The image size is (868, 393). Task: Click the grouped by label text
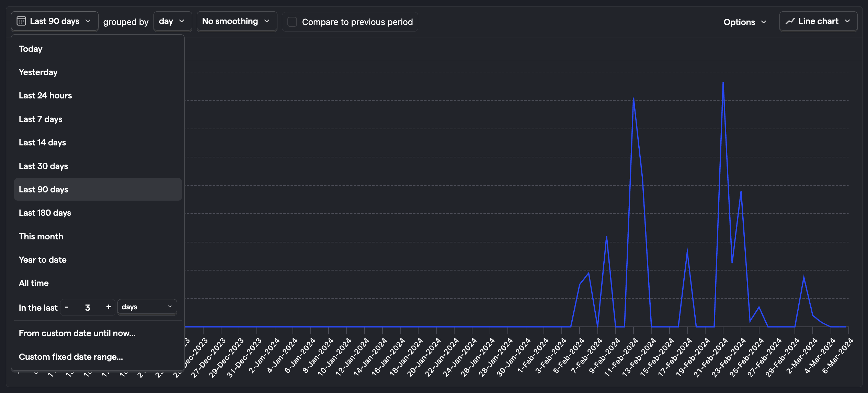point(126,22)
